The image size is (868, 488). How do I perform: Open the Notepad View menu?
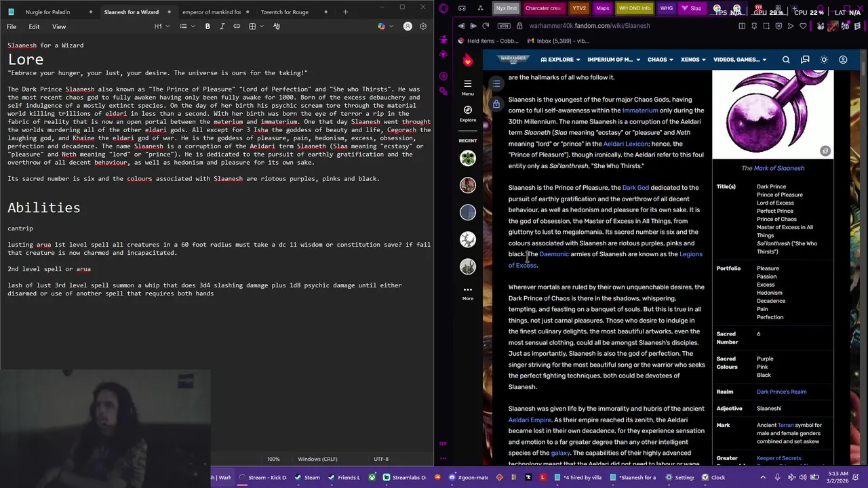click(x=59, y=26)
